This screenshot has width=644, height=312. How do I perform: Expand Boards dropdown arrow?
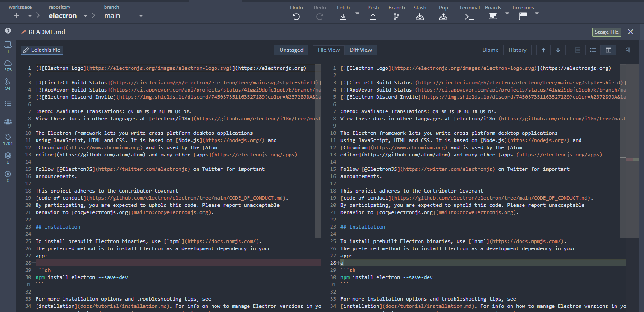coord(507,13)
